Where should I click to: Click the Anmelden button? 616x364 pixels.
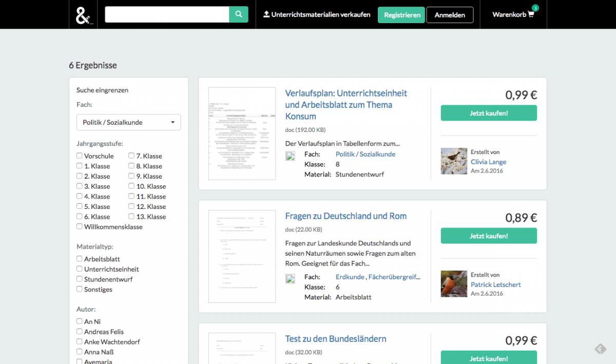450,15
